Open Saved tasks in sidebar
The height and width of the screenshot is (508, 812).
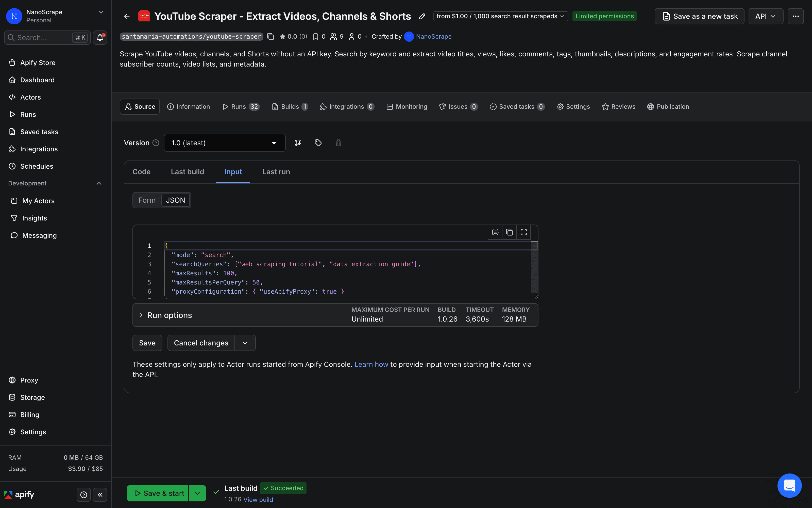55,132
